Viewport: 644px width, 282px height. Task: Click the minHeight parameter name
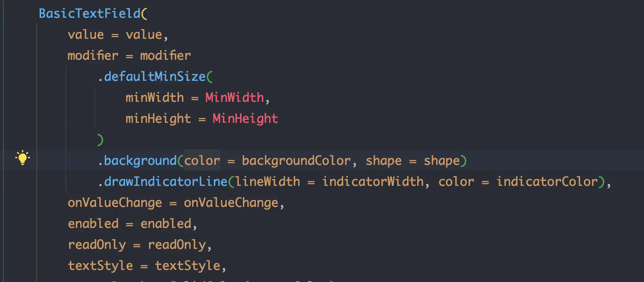[x=158, y=118]
